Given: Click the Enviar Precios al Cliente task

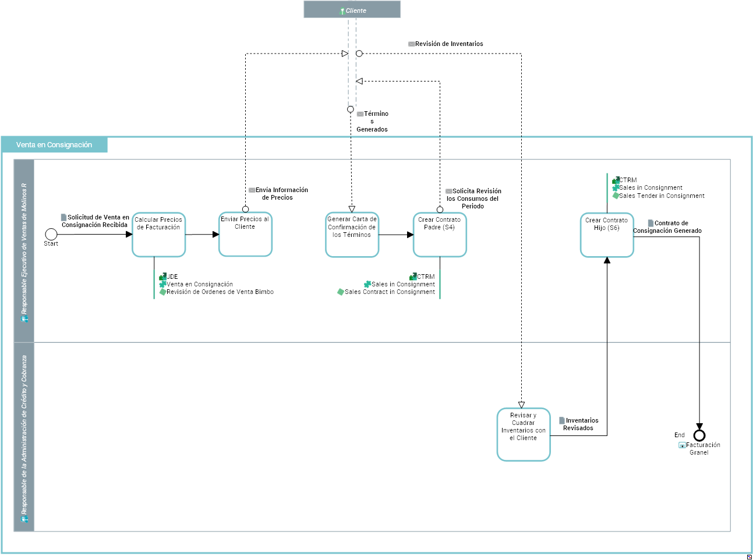Looking at the screenshot, I should (245, 234).
